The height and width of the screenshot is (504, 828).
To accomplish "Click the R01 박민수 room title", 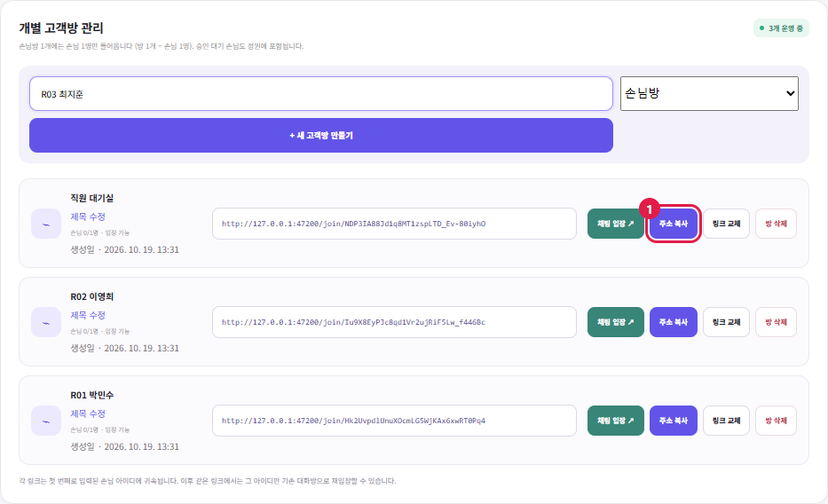I will point(92,395).
